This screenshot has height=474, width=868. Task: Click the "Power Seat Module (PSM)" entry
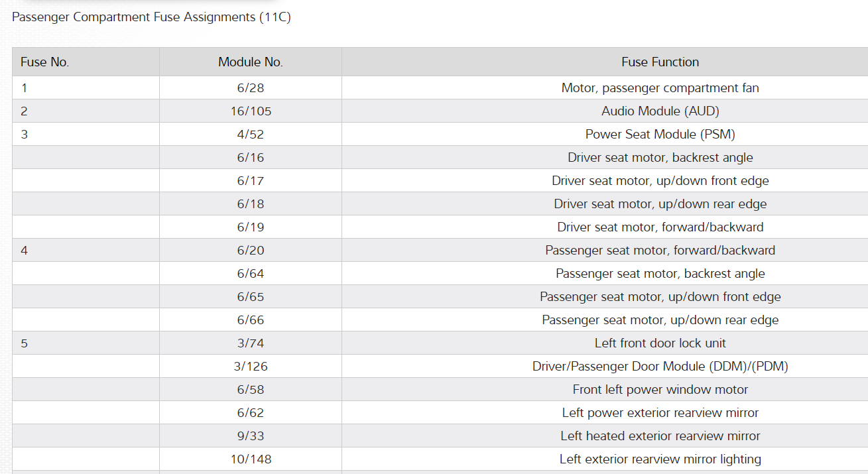pyautogui.click(x=660, y=135)
